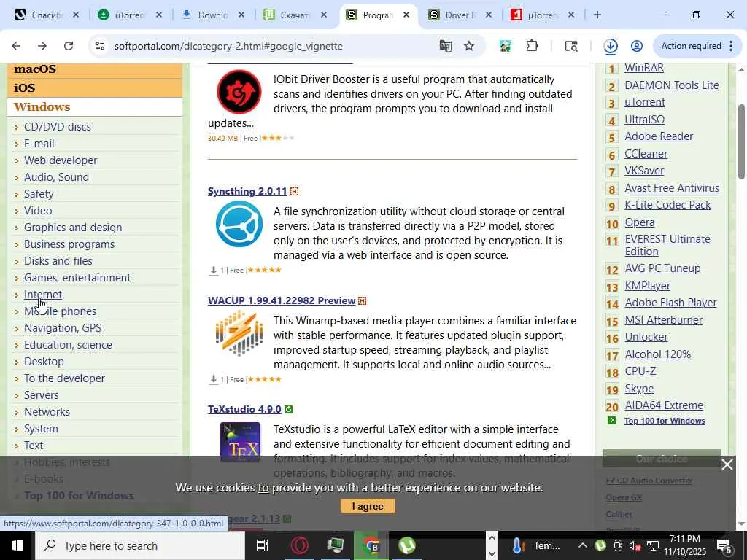Open the Internet category link

(x=43, y=295)
